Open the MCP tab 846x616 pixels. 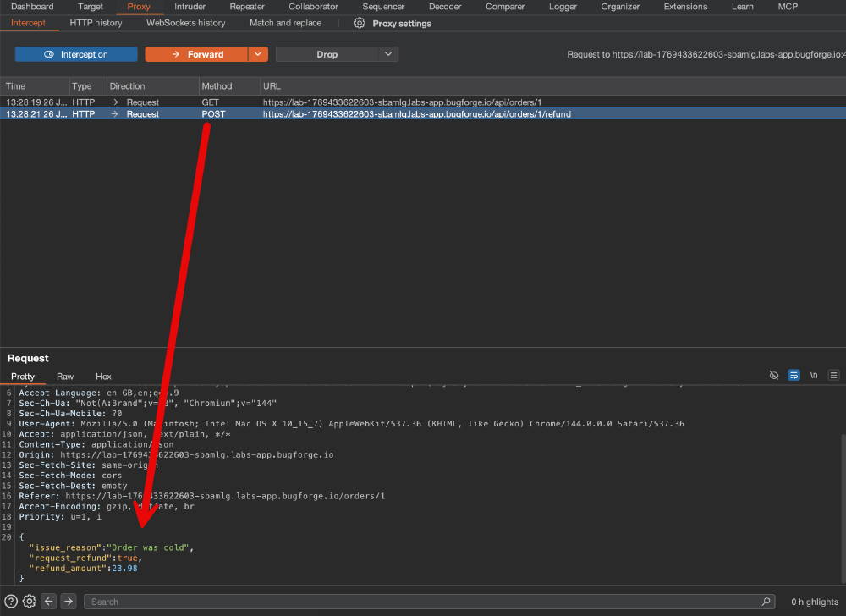pyautogui.click(x=788, y=7)
